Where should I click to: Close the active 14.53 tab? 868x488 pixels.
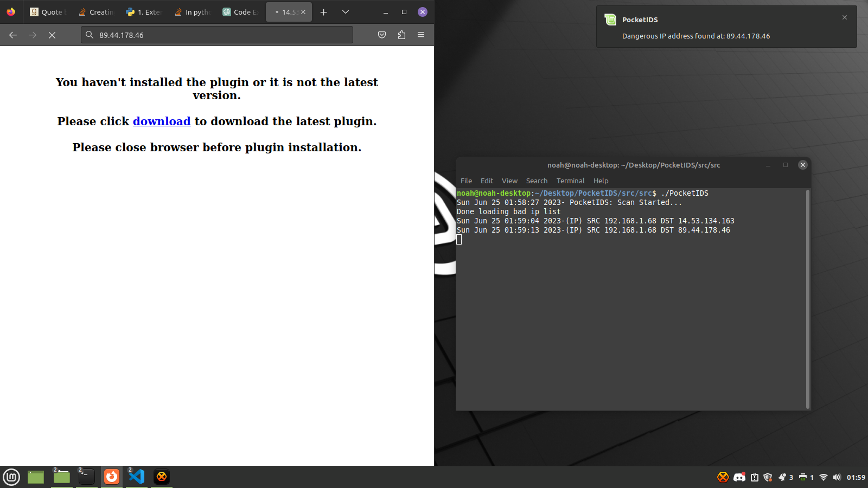(303, 12)
